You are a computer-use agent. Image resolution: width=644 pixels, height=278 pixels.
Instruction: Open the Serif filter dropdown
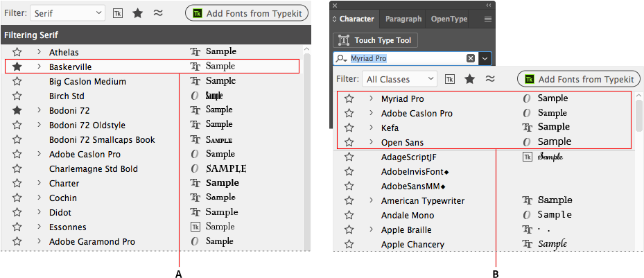point(67,13)
